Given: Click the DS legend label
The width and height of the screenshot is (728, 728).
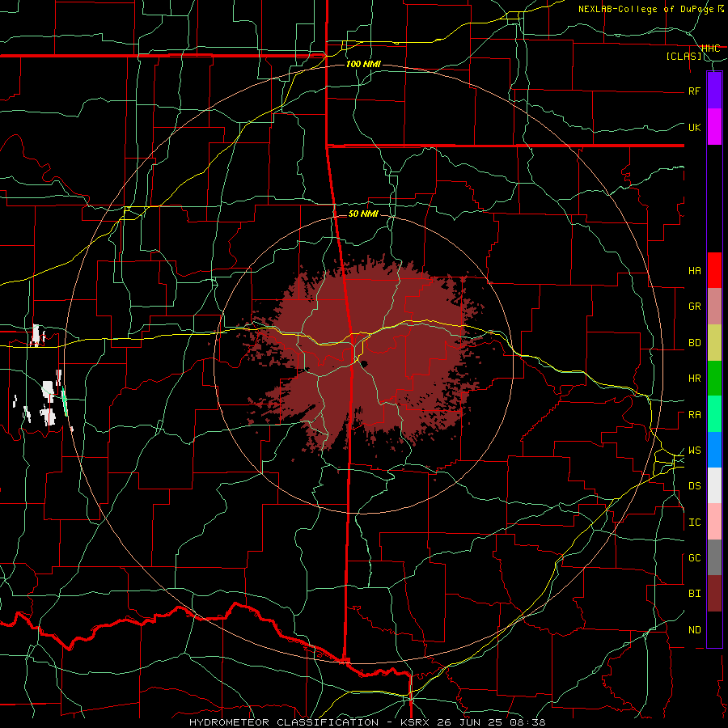Looking at the screenshot, I should click(x=694, y=486).
